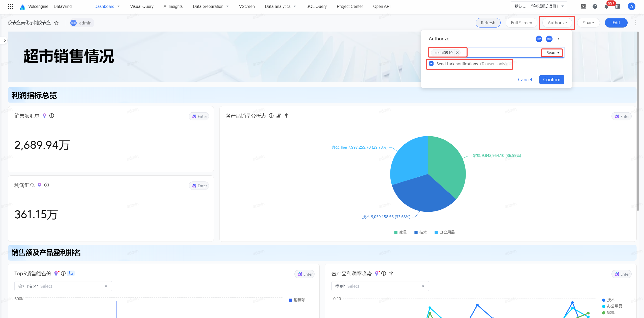Click Enter on the 各产品利润率趋势 card
This screenshot has width=644, height=318.
(x=622, y=274)
